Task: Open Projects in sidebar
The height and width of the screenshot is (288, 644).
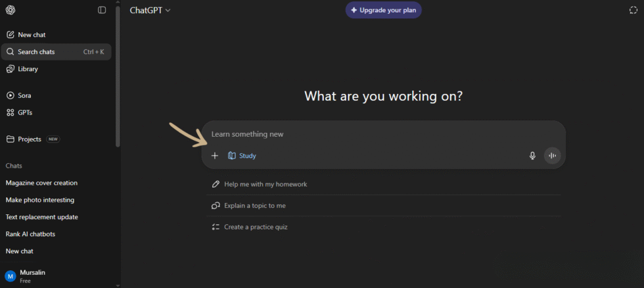Action: 30,139
